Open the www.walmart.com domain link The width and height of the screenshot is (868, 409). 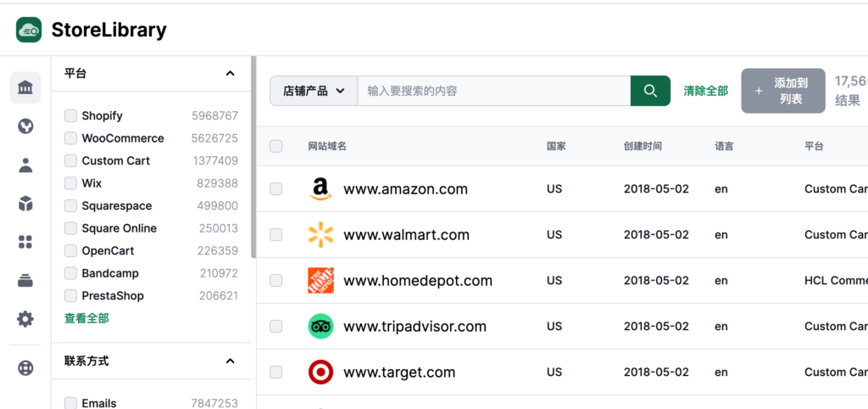click(406, 235)
